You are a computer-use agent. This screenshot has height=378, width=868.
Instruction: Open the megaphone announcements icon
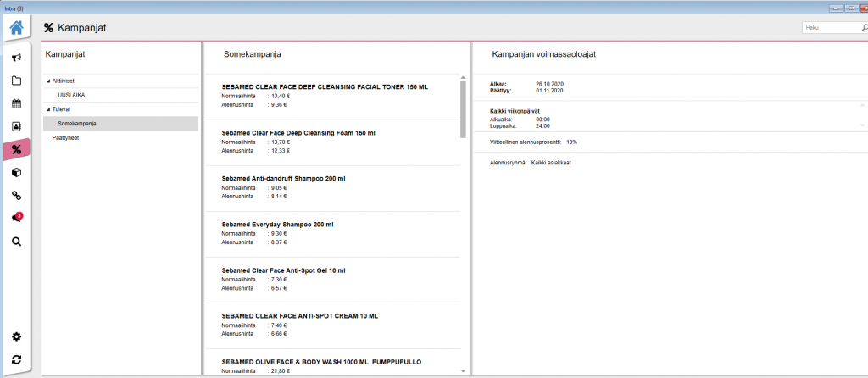coord(17,58)
